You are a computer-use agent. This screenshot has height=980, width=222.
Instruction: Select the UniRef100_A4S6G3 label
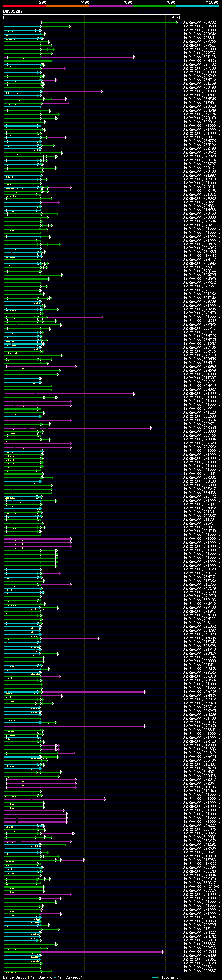click(199, 951)
